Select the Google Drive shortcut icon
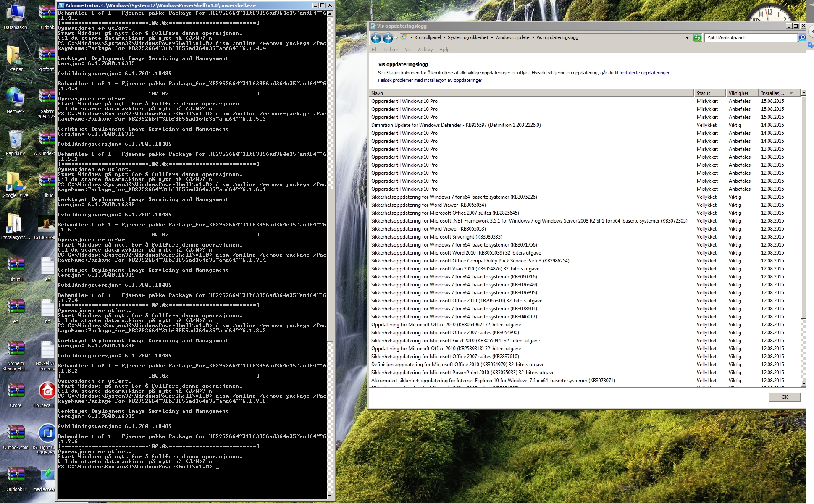The width and height of the screenshot is (814, 504). coord(16,185)
